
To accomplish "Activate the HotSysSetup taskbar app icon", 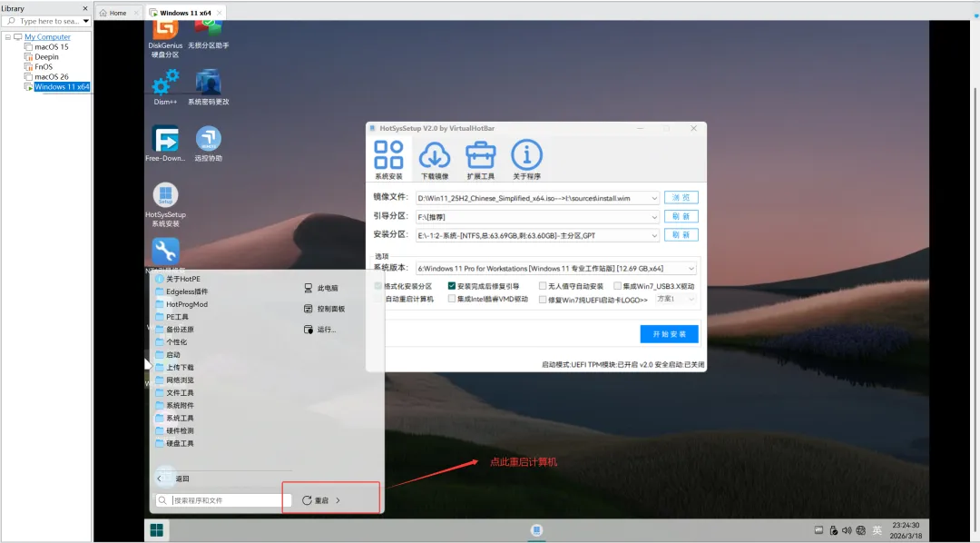I will coord(536,530).
